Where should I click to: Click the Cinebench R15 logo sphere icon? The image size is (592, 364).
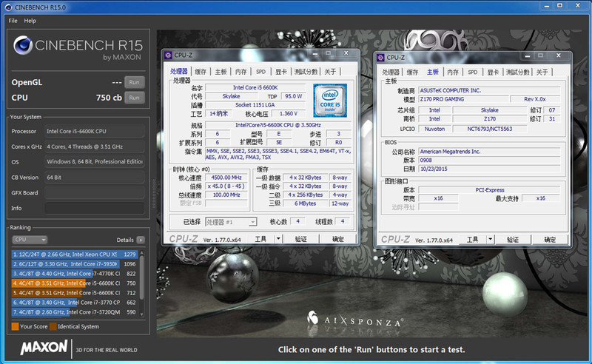pyautogui.click(x=23, y=45)
